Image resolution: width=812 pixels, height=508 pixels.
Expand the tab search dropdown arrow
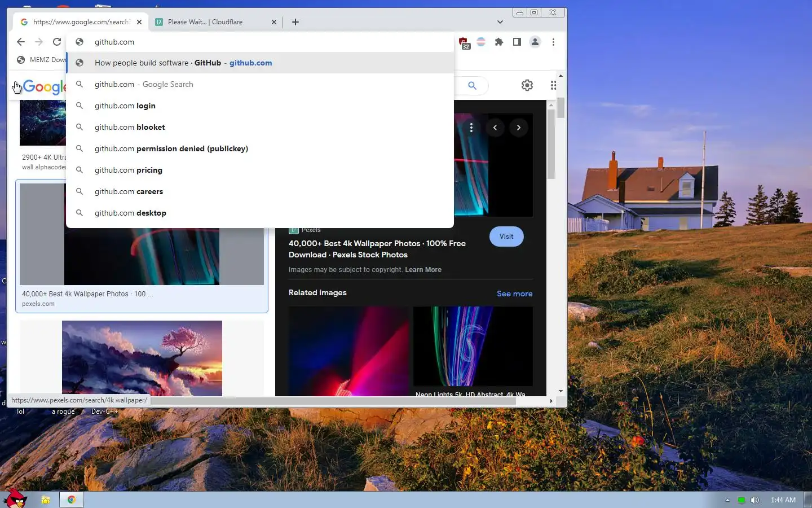500,22
